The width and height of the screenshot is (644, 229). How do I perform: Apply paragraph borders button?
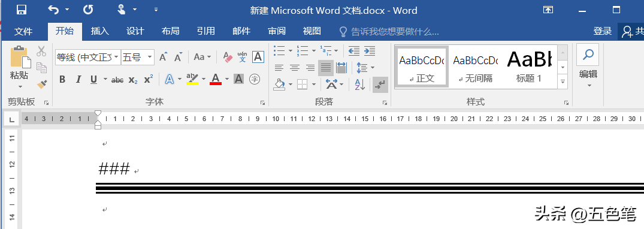click(303, 85)
